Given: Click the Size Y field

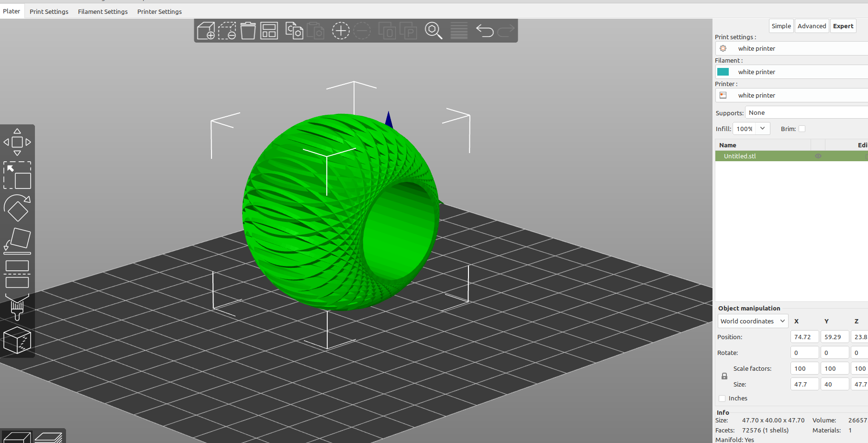Looking at the screenshot, I should coord(835,384).
